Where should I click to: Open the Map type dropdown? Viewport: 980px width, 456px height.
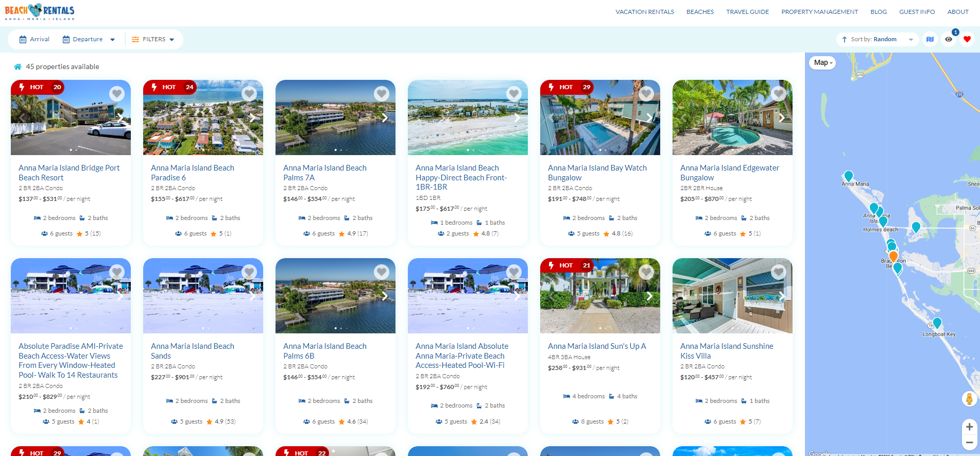tap(823, 63)
